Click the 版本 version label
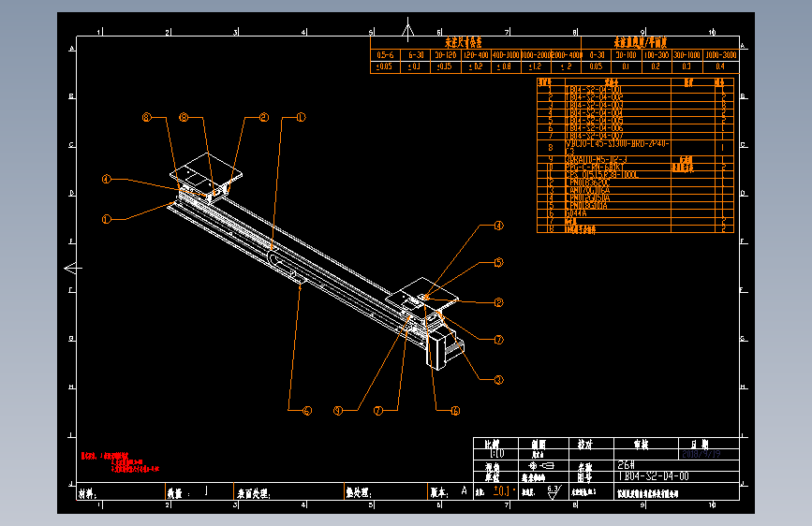 pyautogui.click(x=439, y=493)
